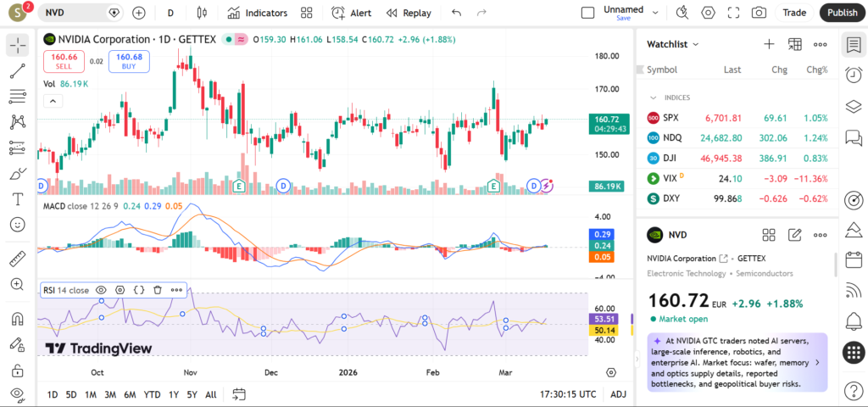Open the Indicators menu
The image size is (868, 407).
[258, 13]
